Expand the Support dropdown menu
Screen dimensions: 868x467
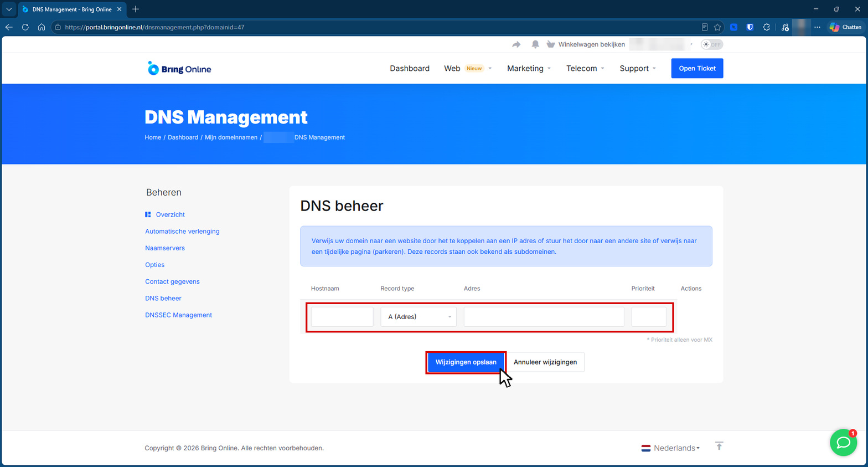[x=638, y=69]
